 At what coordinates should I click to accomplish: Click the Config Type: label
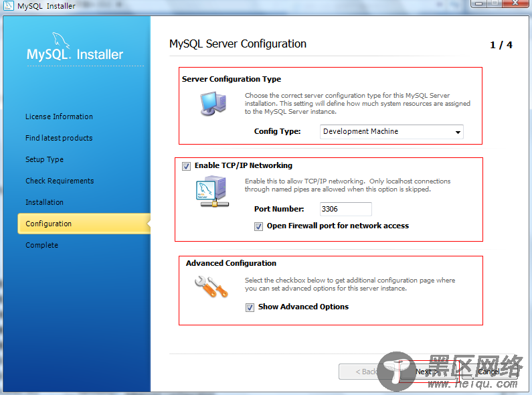point(278,131)
